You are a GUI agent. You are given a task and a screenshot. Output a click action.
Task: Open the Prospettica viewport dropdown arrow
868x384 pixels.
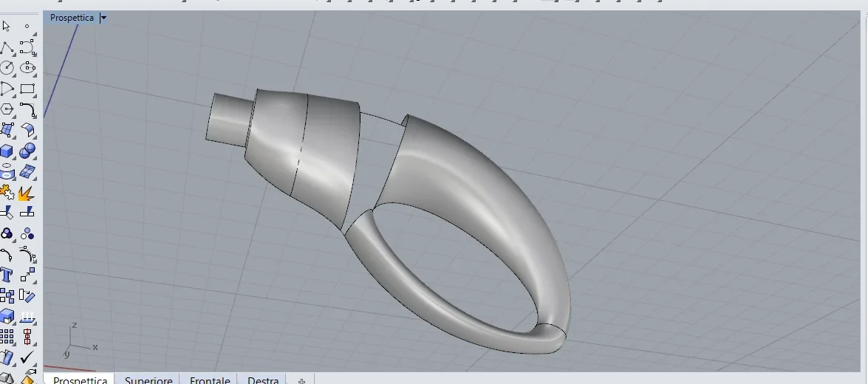(103, 18)
